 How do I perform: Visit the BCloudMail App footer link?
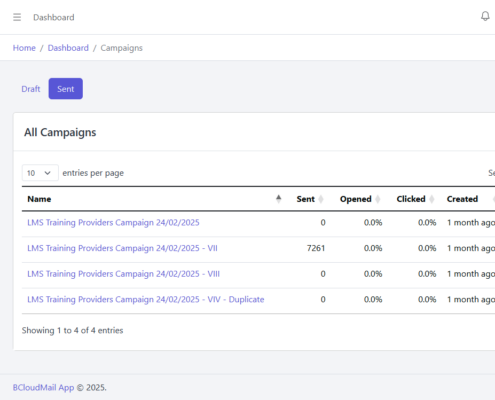[x=43, y=388]
